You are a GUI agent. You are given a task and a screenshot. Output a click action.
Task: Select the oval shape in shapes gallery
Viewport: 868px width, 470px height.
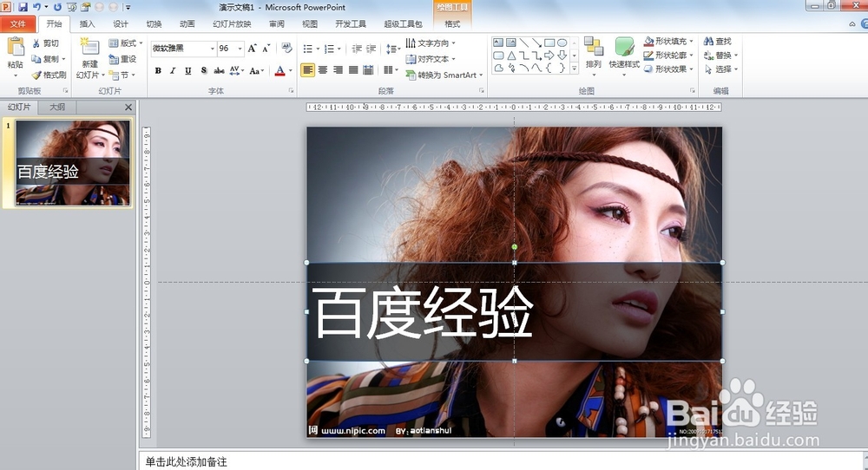click(x=562, y=42)
